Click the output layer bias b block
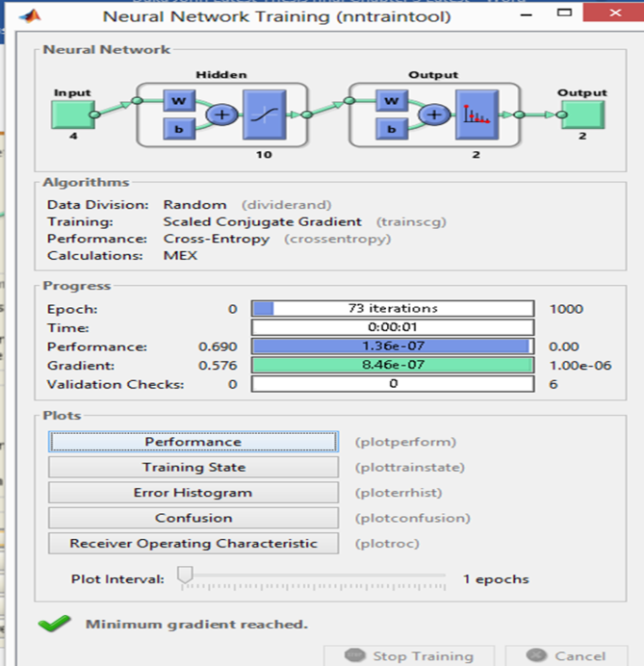This screenshot has height=666, width=644. click(x=391, y=128)
